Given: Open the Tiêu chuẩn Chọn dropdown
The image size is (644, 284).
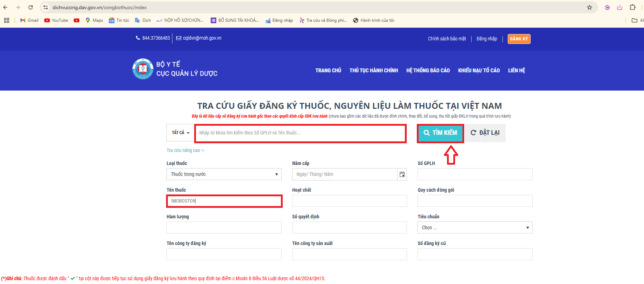Looking at the screenshot, I should pyautogui.click(x=475, y=228).
